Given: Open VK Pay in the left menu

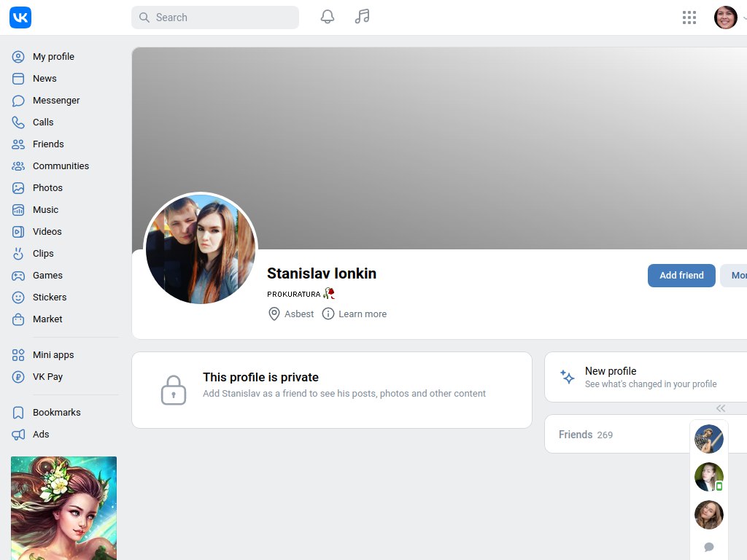Looking at the screenshot, I should [47, 376].
